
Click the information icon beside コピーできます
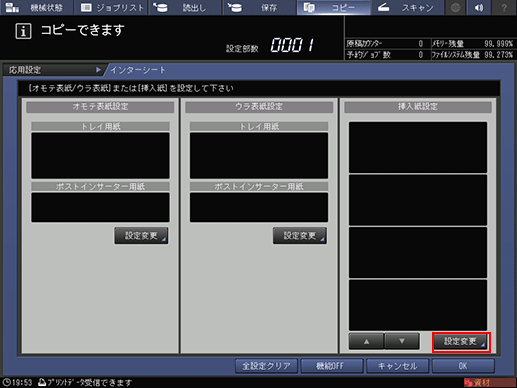(23, 31)
